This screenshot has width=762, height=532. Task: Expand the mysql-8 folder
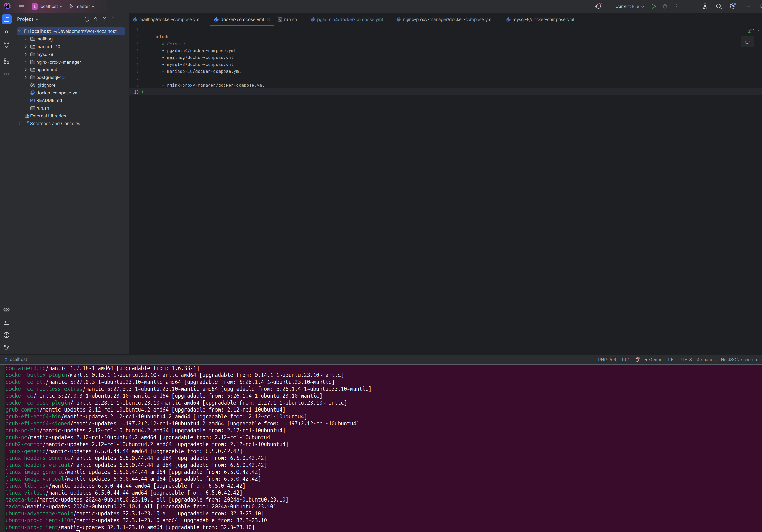26,54
